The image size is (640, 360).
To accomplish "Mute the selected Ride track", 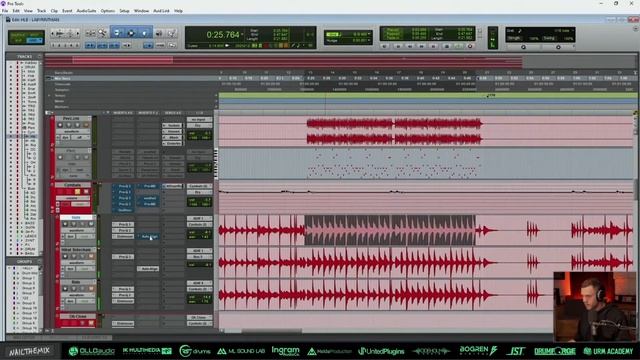I will pyautogui.click(x=91, y=224).
